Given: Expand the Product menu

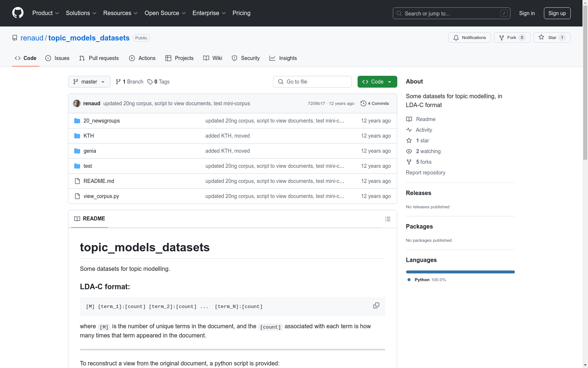Looking at the screenshot, I should click(46, 13).
